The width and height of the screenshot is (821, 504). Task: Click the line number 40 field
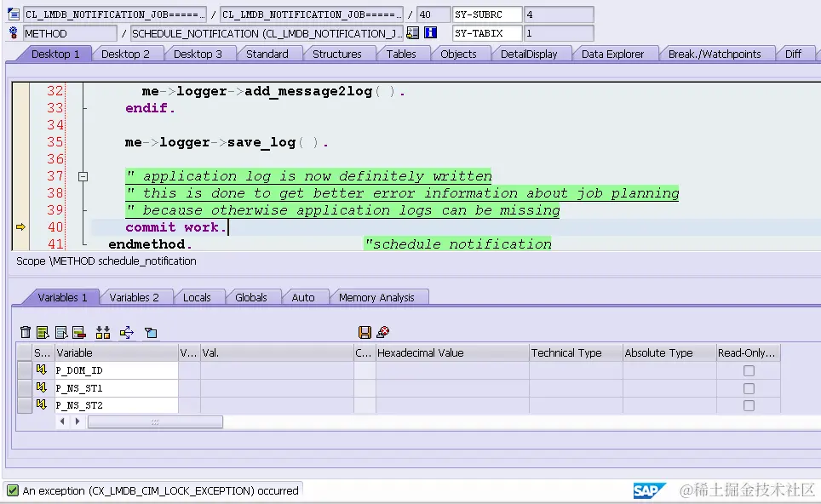tap(433, 14)
